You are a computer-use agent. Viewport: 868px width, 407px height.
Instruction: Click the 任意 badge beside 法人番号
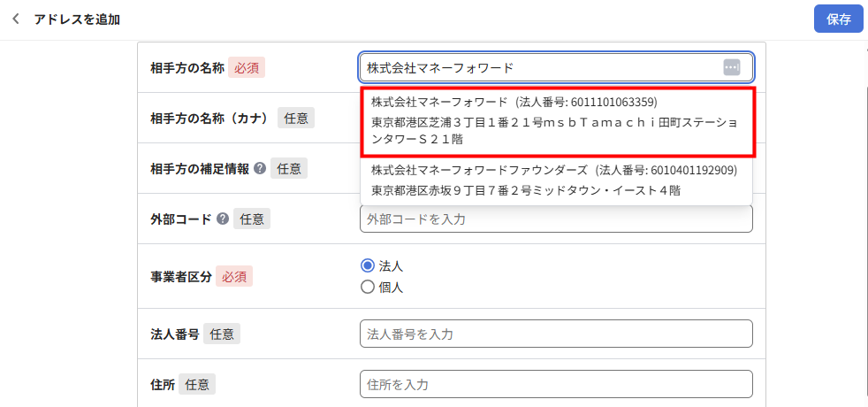(x=222, y=334)
